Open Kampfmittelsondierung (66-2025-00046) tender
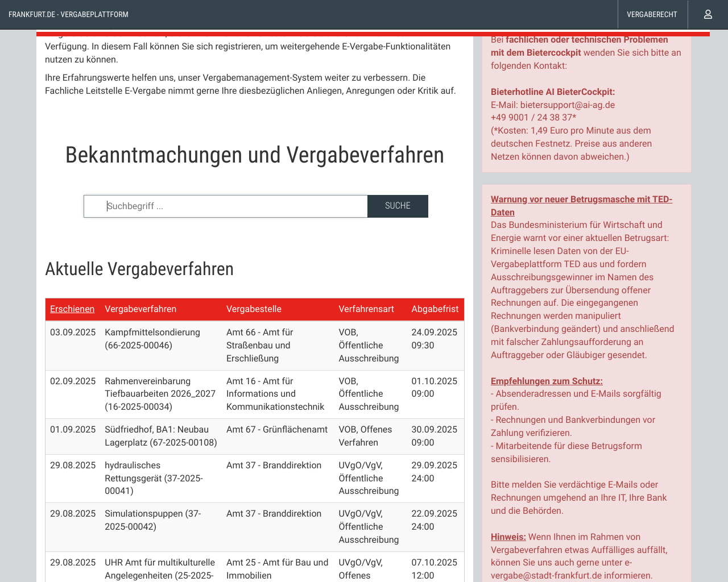This screenshot has width=728, height=582. pyautogui.click(x=152, y=339)
